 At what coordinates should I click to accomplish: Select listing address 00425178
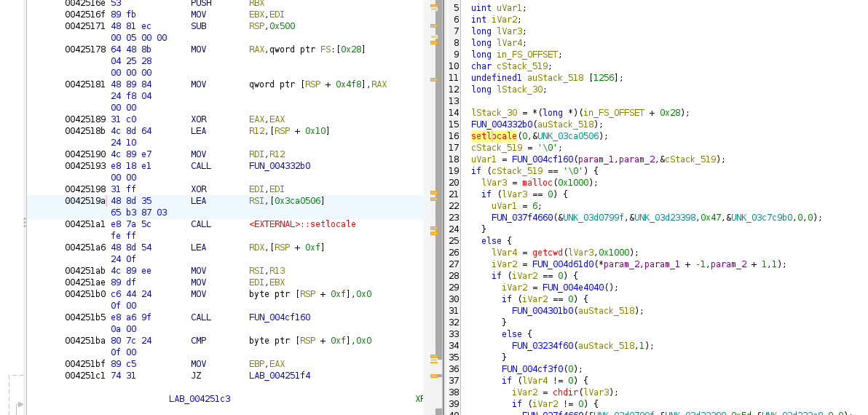(84, 50)
